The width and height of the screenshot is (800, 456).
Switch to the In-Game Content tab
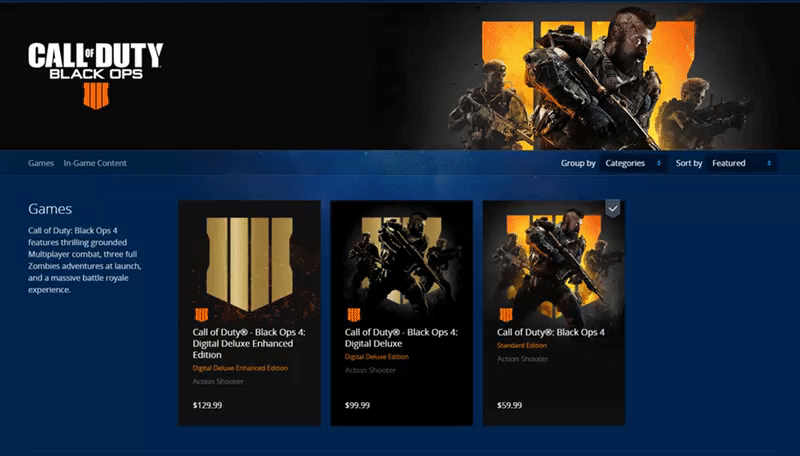(x=95, y=163)
